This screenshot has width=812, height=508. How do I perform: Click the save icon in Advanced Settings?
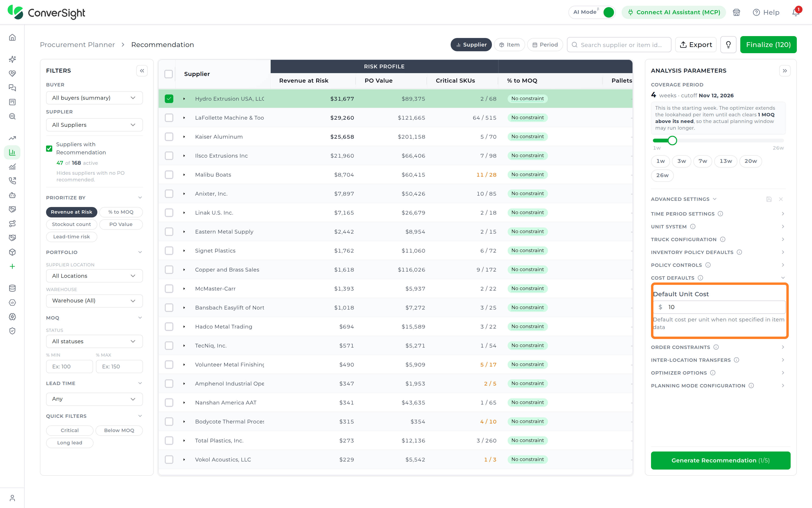pyautogui.click(x=769, y=199)
